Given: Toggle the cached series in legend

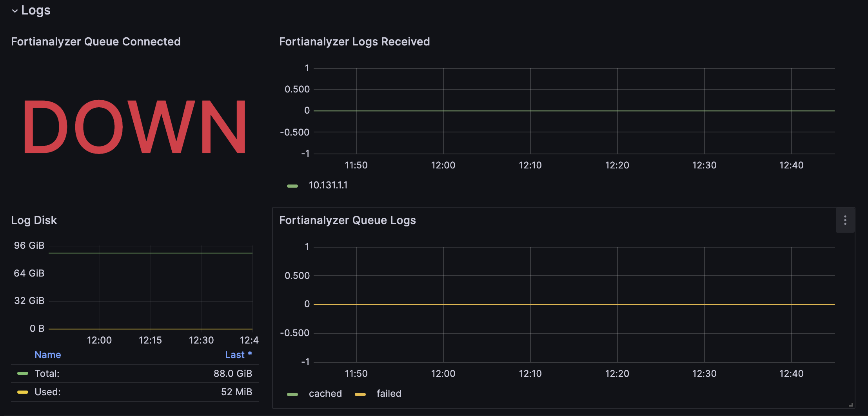Looking at the screenshot, I should 325,394.
